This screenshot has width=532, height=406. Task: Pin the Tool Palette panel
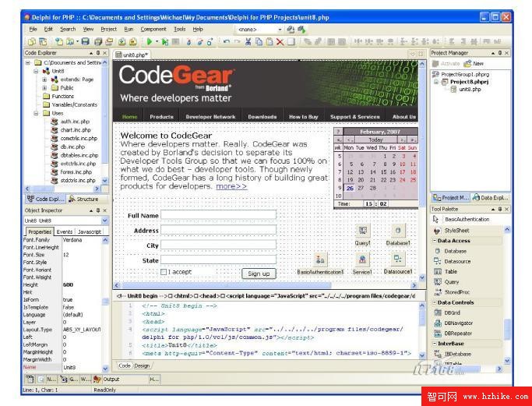[x=500, y=209]
